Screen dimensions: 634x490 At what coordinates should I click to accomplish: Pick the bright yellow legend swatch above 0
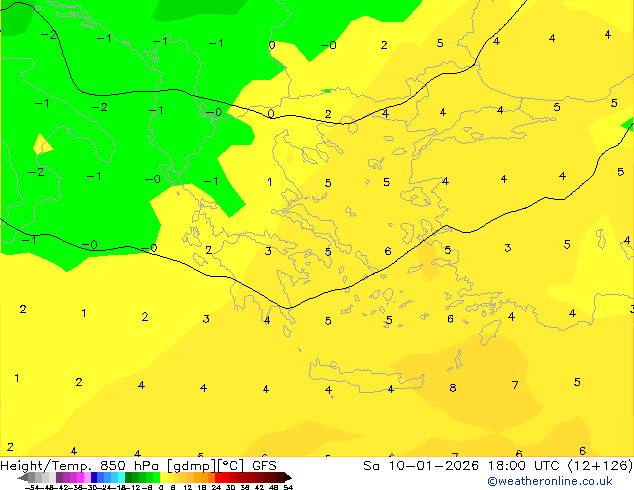(163, 477)
